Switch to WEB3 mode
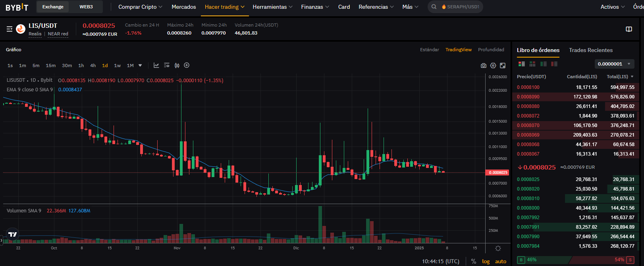Image resolution: width=644 pixels, height=266 pixels. coord(86,7)
